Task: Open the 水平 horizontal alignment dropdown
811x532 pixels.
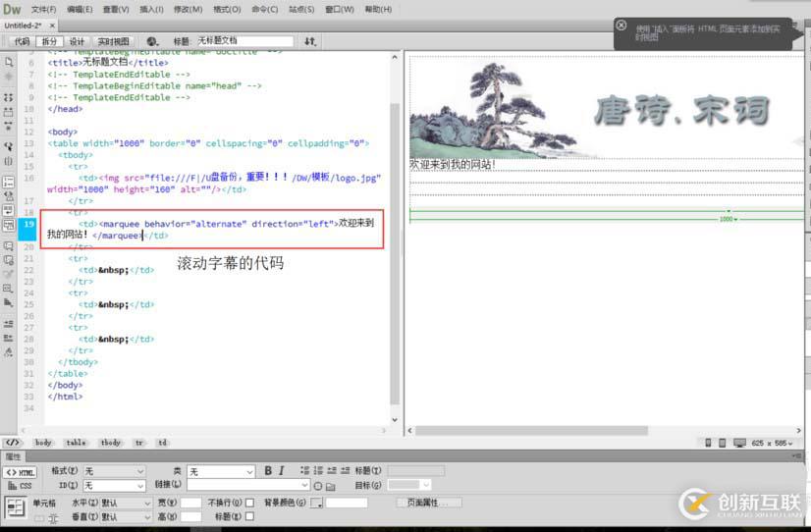Action: [x=127, y=503]
